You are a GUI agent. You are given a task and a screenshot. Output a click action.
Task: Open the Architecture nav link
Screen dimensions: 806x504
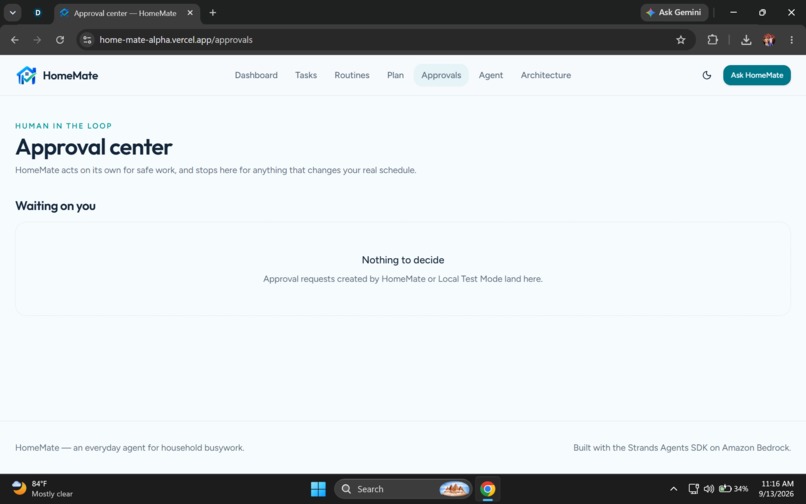[546, 75]
